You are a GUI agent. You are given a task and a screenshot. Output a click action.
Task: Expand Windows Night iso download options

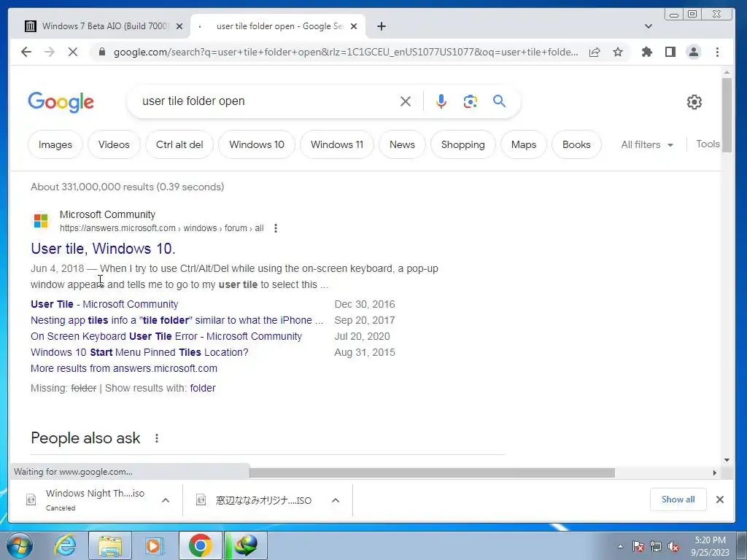(166, 500)
